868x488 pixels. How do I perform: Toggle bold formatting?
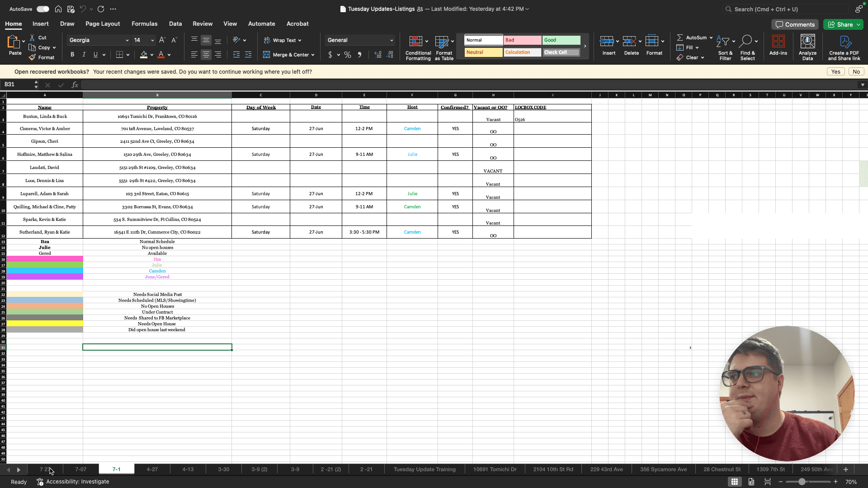(x=72, y=55)
